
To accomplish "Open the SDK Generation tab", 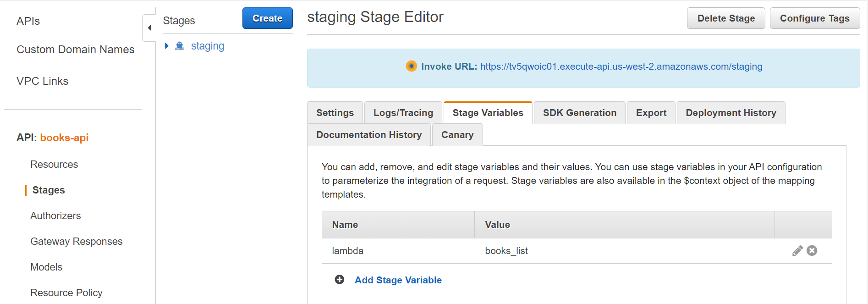I will pos(580,113).
